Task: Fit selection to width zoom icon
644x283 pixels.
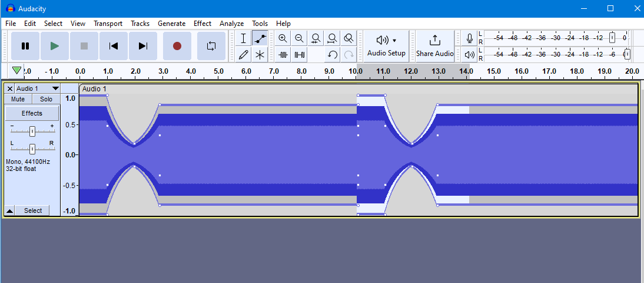Action: (x=316, y=39)
